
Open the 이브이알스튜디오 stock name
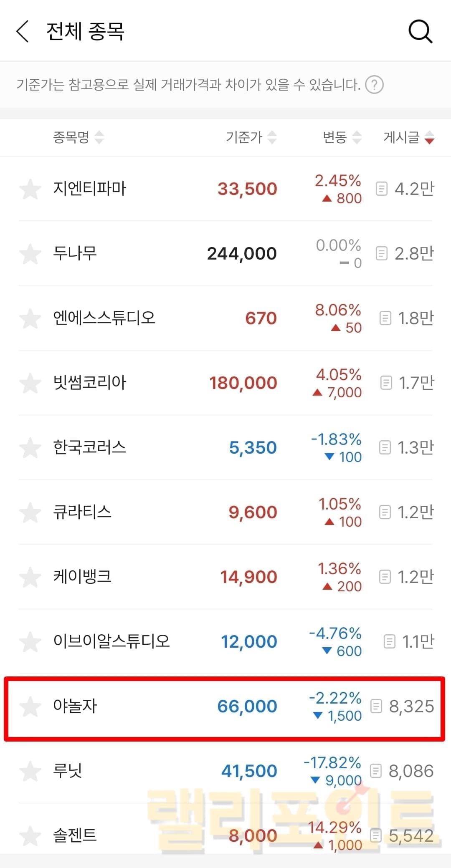[x=111, y=641]
